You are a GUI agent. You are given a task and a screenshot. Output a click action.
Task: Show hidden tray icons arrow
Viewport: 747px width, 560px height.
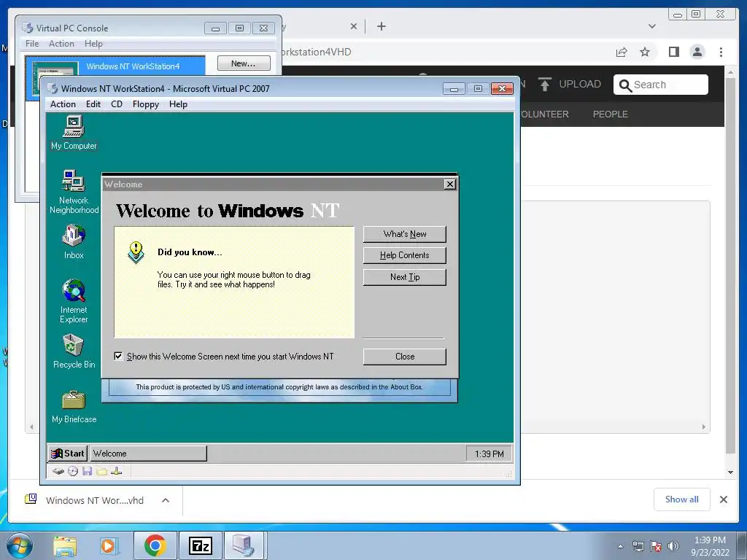(620, 546)
